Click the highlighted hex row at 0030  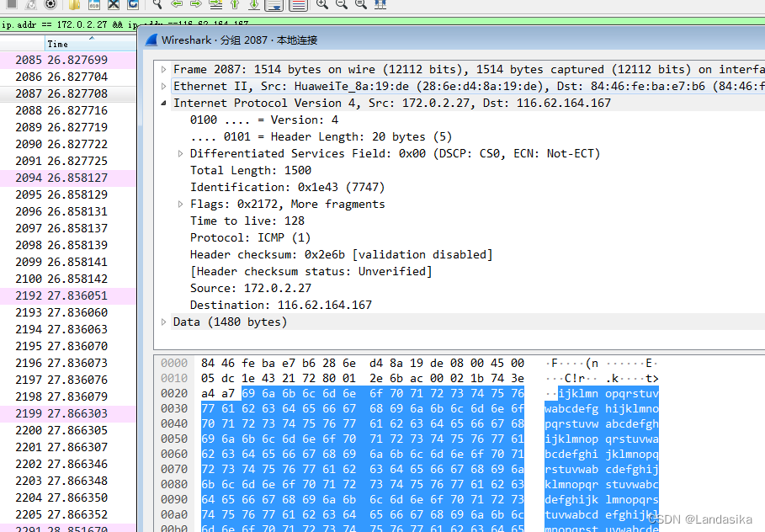(x=363, y=408)
